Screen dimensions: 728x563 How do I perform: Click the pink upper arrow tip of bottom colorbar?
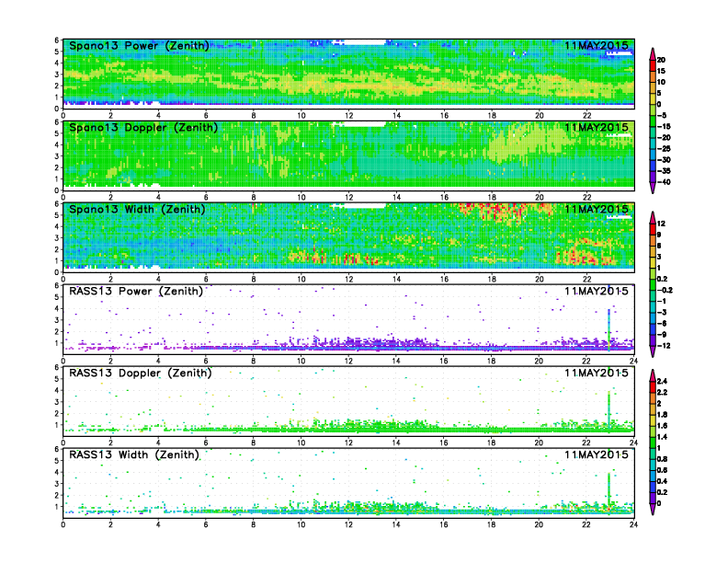tap(653, 374)
